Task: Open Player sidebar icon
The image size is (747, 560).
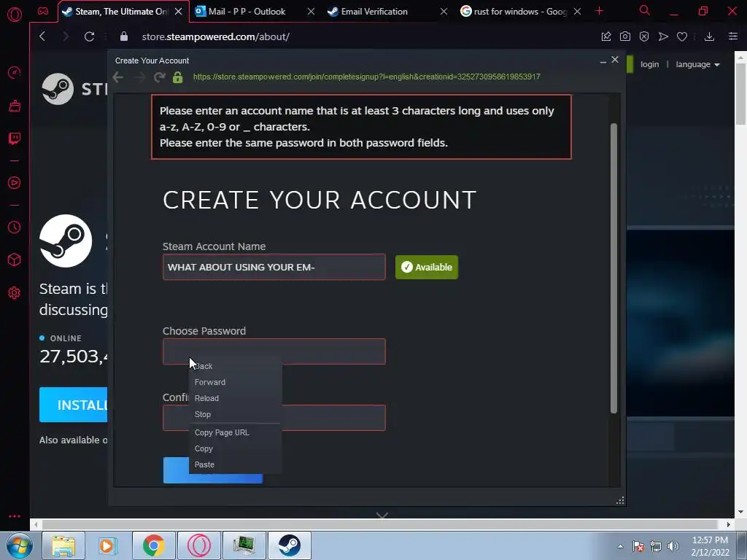Action: pos(15,183)
